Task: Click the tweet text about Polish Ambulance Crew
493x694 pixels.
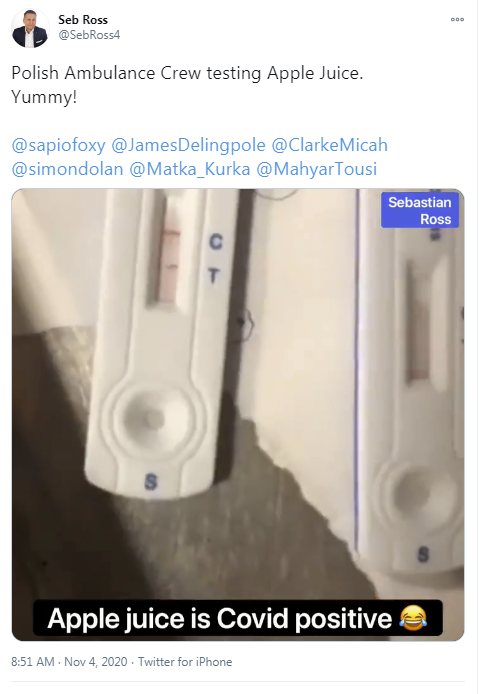Action: (x=187, y=85)
